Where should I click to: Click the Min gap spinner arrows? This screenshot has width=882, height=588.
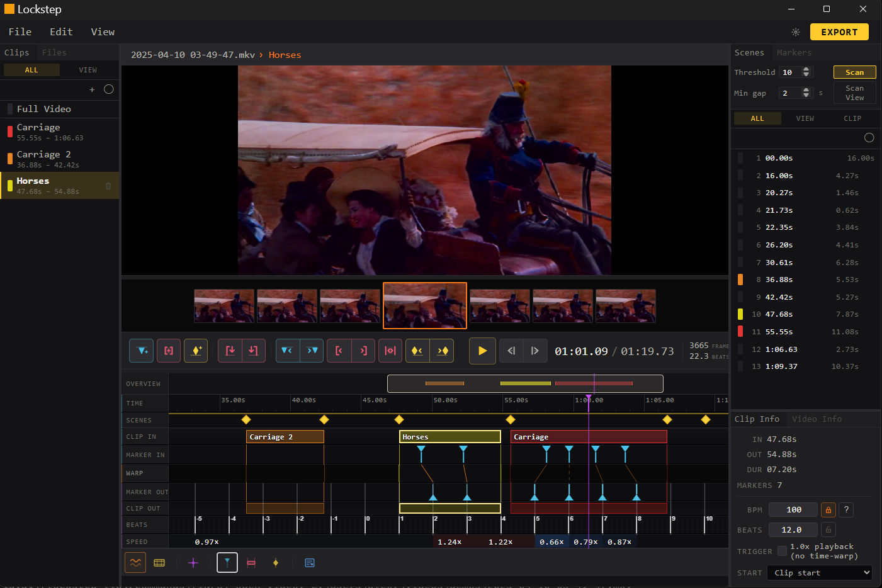click(x=806, y=93)
